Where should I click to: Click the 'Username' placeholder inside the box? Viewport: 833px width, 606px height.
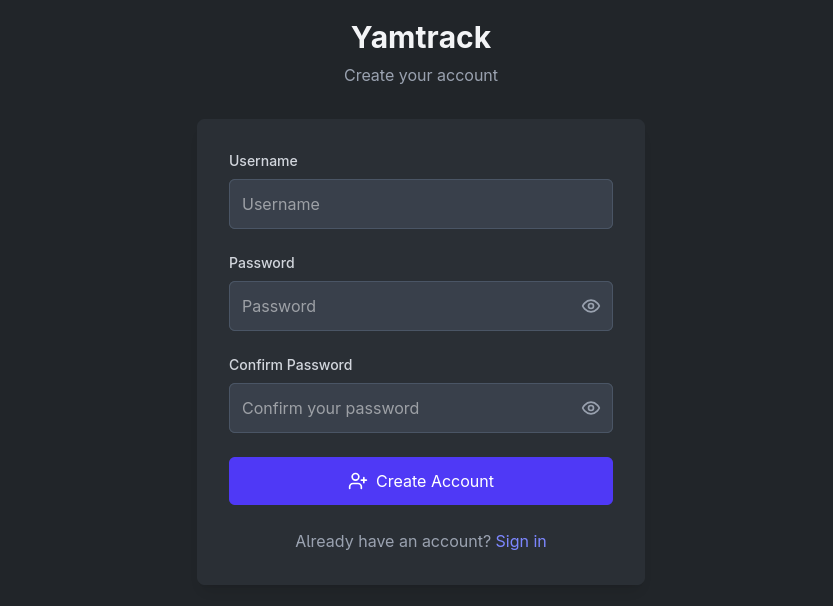[x=281, y=204]
